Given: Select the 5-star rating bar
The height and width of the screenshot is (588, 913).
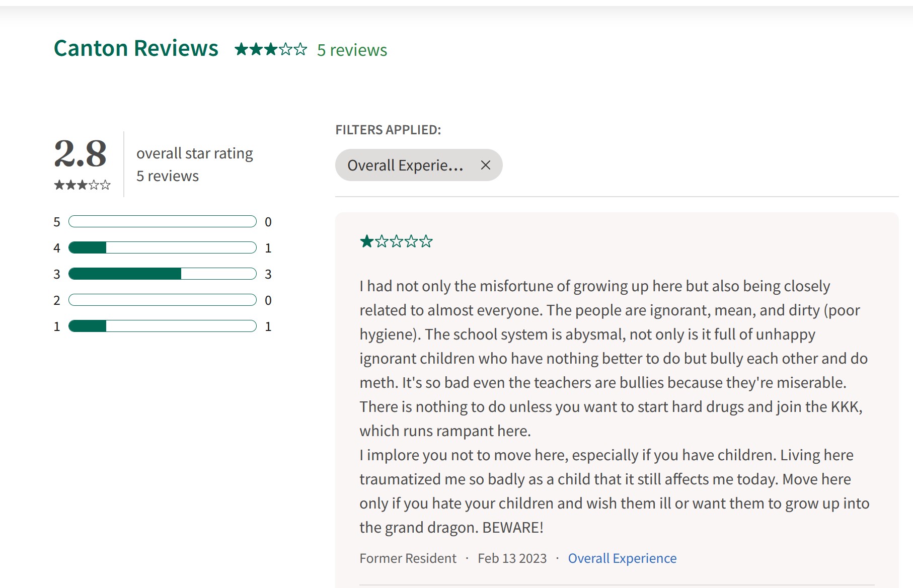Looking at the screenshot, I should (162, 222).
